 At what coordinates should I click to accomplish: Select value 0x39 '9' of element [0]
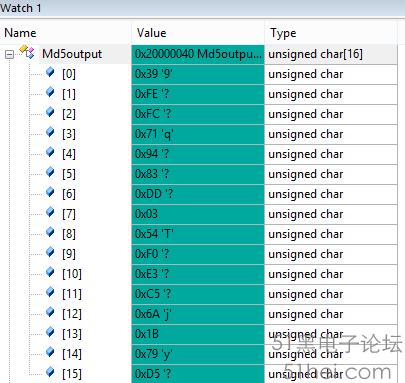point(198,74)
